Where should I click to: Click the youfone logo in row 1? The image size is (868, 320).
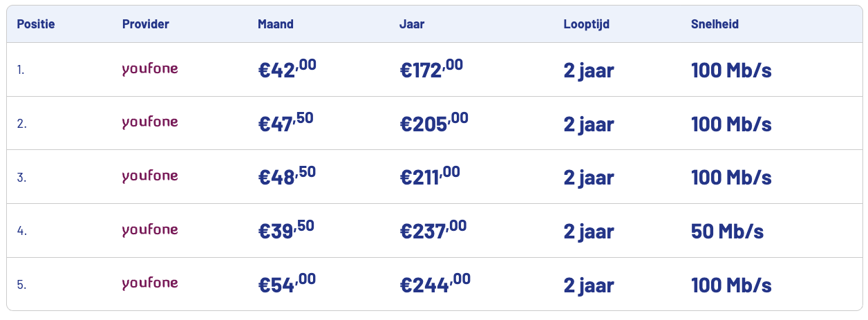[x=150, y=69]
